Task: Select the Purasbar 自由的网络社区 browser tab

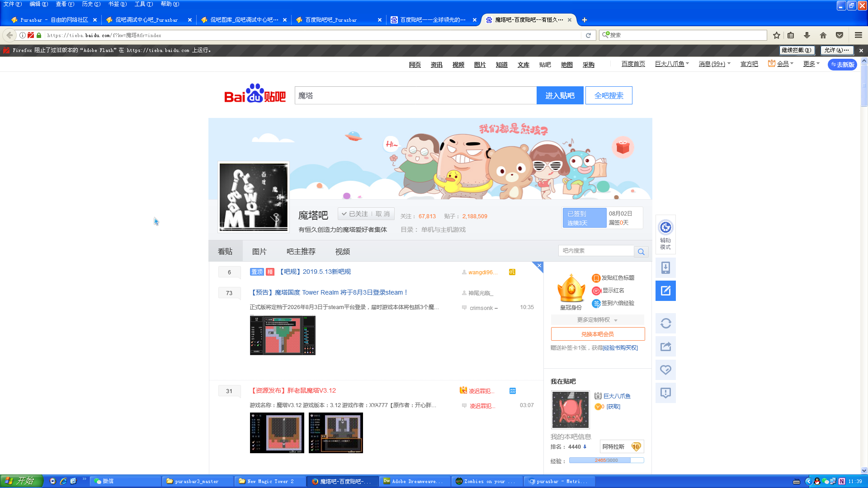Action: (x=54, y=20)
